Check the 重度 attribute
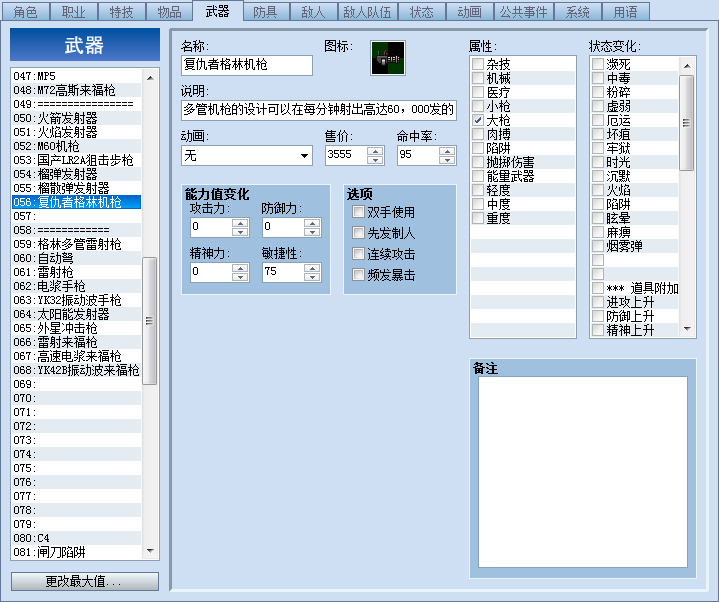This screenshot has height=602, width=719. tap(478, 218)
